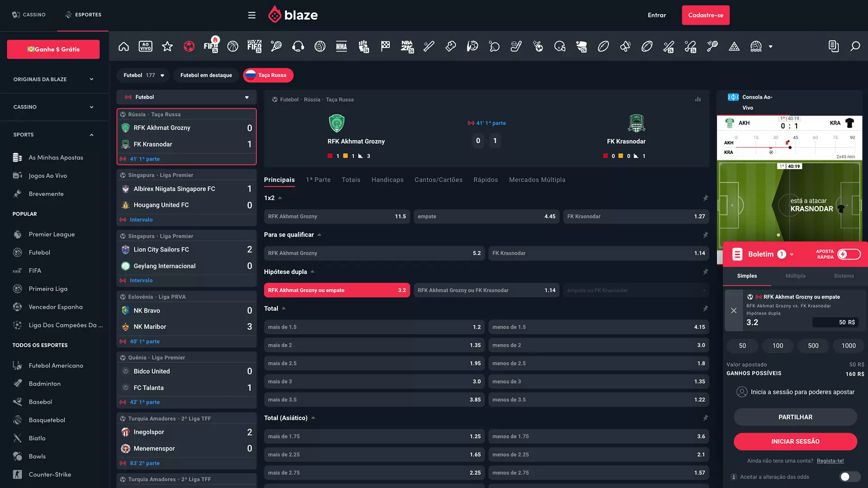
Task: Pin the 1x2 market
Action: [x=705, y=198]
